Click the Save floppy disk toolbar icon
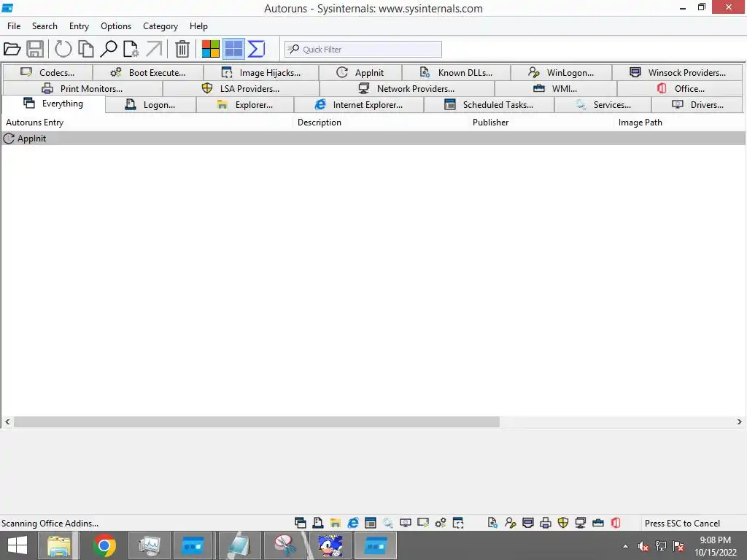The width and height of the screenshot is (747, 560). (x=35, y=49)
